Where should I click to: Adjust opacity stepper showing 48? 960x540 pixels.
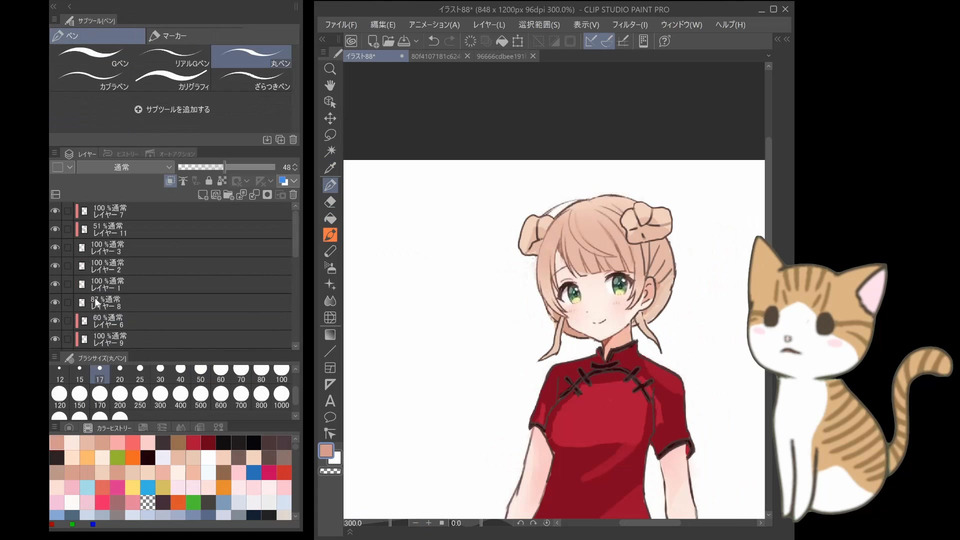pyautogui.click(x=295, y=167)
